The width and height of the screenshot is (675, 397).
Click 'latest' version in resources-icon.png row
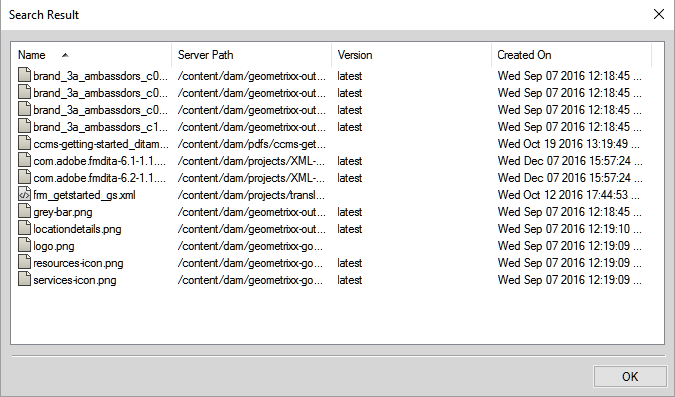(350, 263)
